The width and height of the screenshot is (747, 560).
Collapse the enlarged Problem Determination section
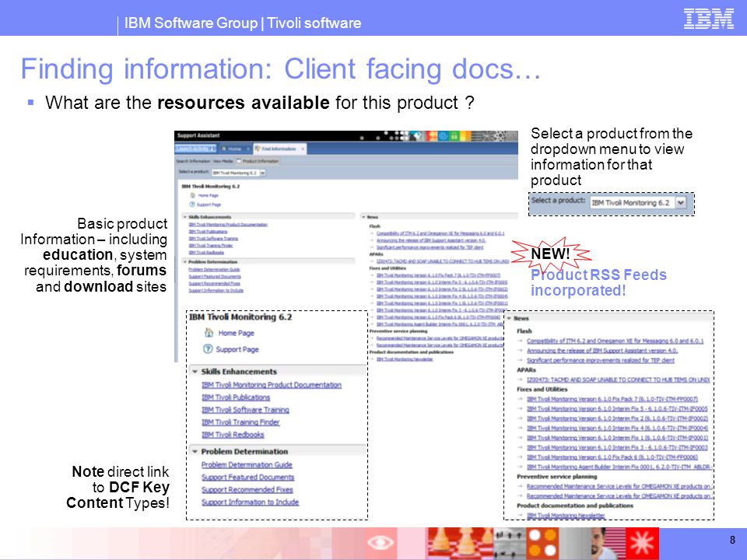coord(195,451)
